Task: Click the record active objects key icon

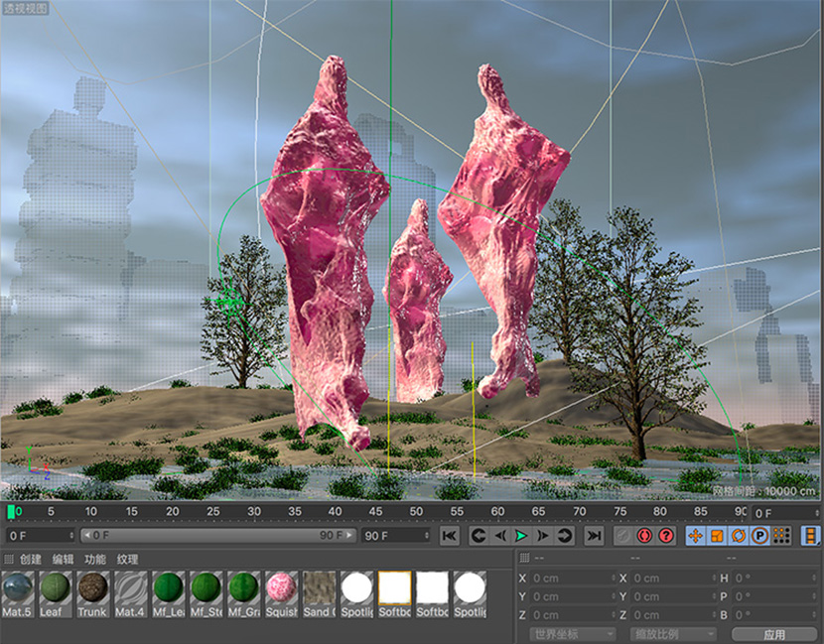Action: coord(623,535)
